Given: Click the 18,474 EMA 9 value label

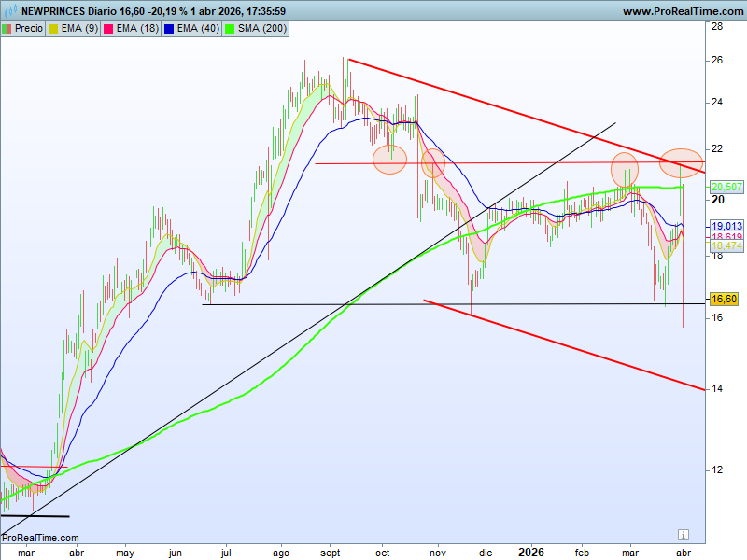Looking at the screenshot, I should coord(726,245).
